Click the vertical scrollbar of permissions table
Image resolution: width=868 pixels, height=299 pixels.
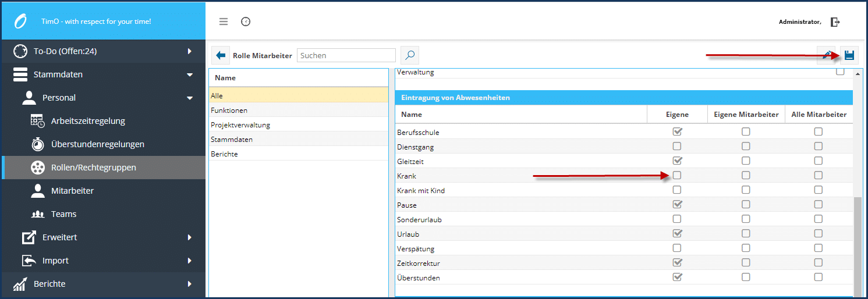tap(857, 244)
